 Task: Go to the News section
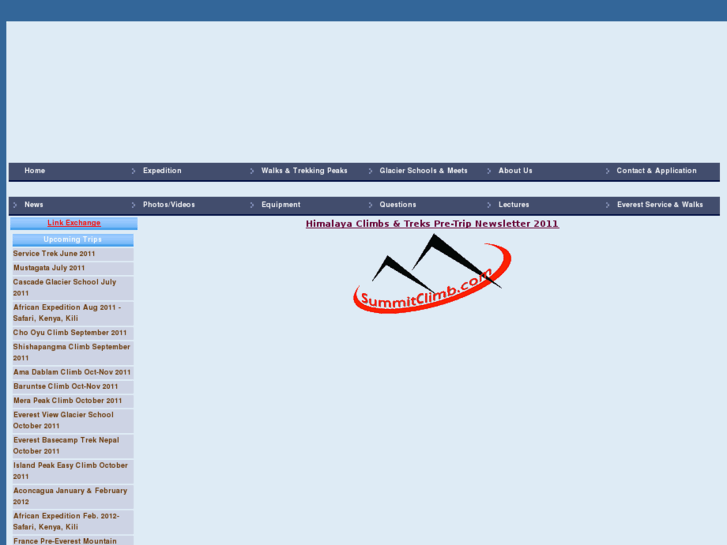(34, 205)
